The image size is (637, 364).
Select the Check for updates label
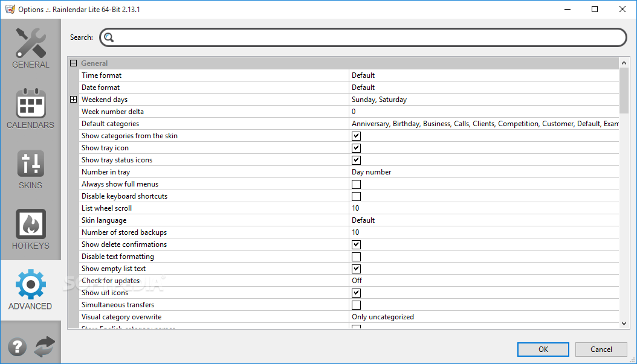(111, 281)
